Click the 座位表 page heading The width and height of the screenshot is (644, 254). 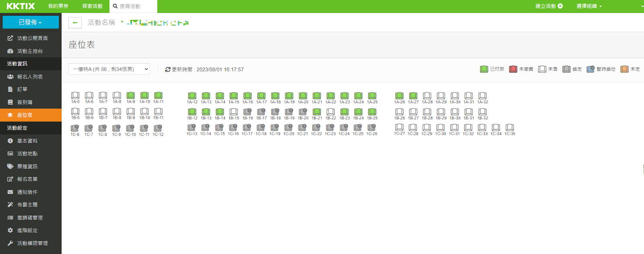[x=82, y=45]
